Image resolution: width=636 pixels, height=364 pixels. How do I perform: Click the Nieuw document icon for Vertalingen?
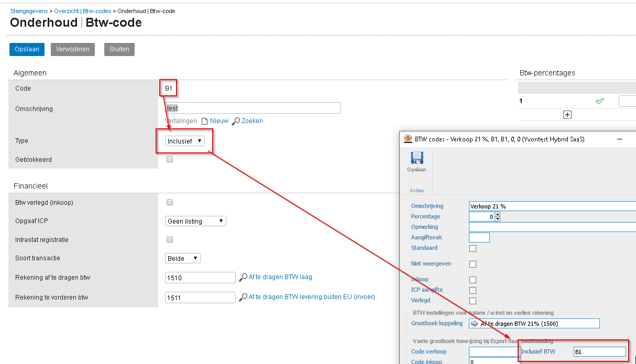coord(205,121)
